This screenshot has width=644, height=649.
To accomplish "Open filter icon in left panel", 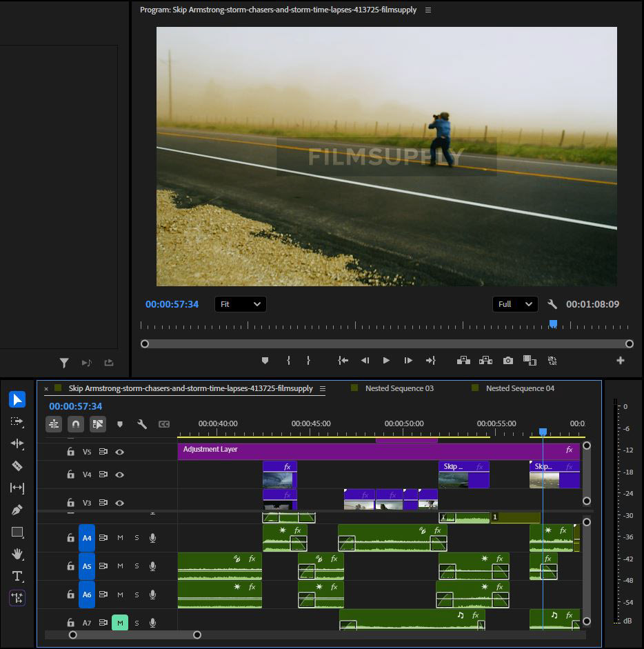I will pyautogui.click(x=64, y=363).
